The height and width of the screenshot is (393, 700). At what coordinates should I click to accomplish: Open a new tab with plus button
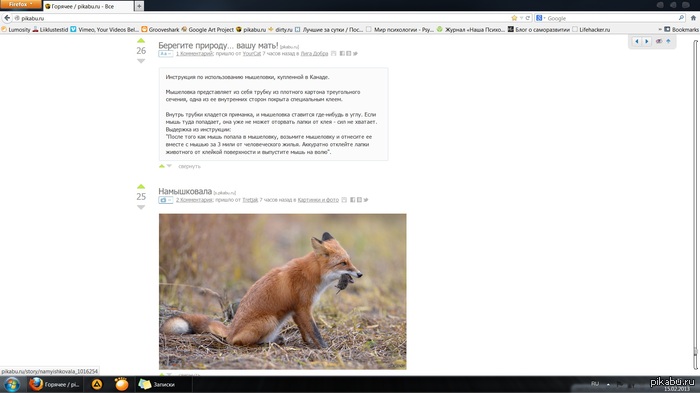(139, 6)
